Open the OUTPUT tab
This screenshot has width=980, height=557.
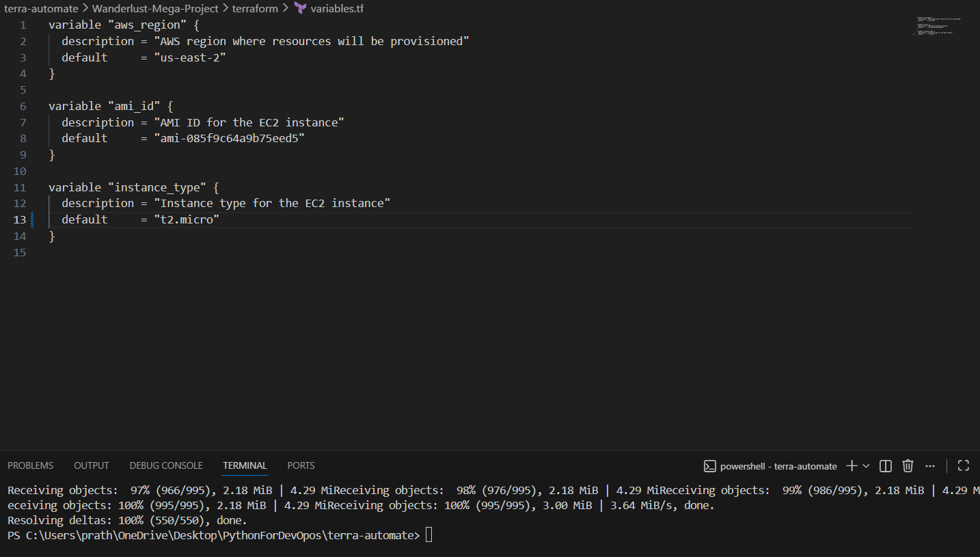tap(92, 465)
